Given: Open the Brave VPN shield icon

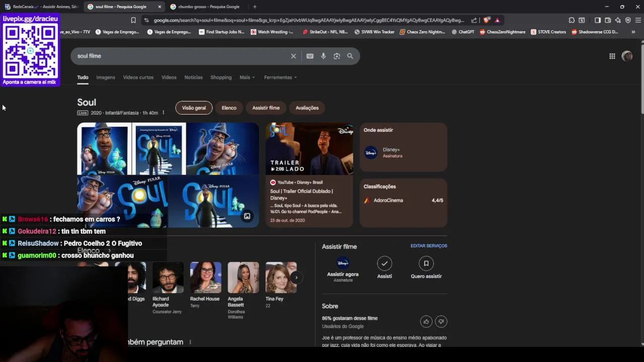Looking at the screenshot, I should [628, 20].
